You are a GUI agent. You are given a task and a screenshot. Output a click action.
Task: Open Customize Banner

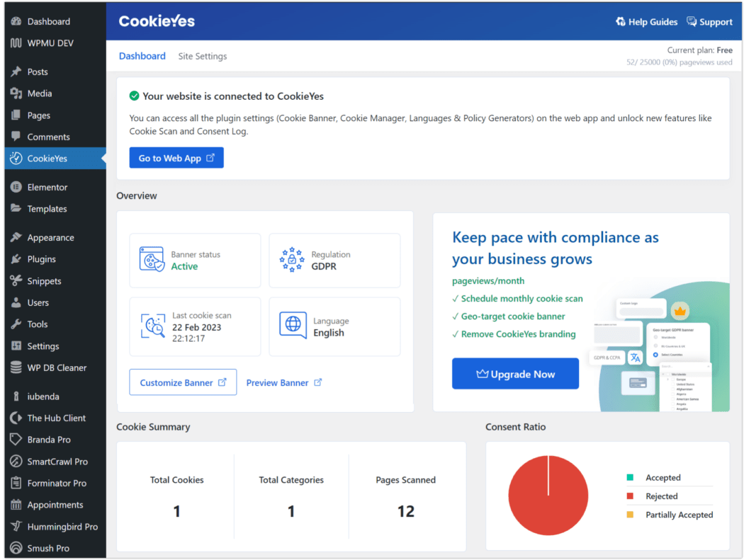(183, 382)
